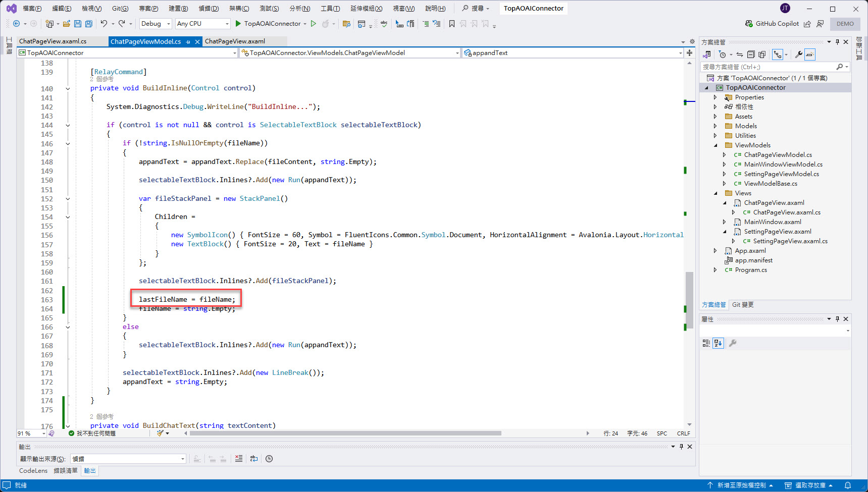The height and width of the screenshot is (492, 868).
Task: Open the zoom level 91 % dropdown
Action: pos(32,433)
